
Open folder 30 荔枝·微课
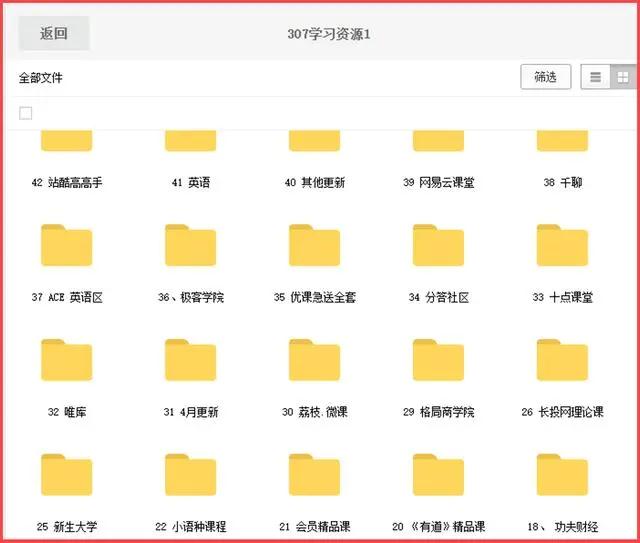(x=314, y=361)
